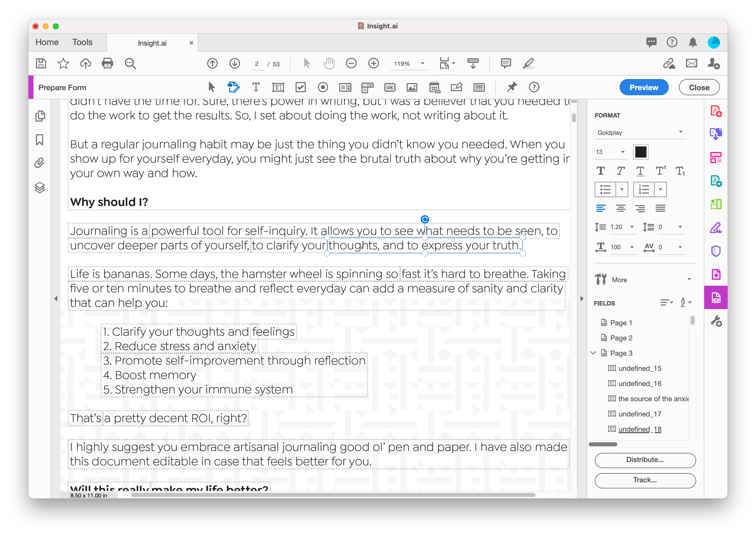
Task: Switch to the Home tab
Action: pyautogui.click(x=47, y=42)
